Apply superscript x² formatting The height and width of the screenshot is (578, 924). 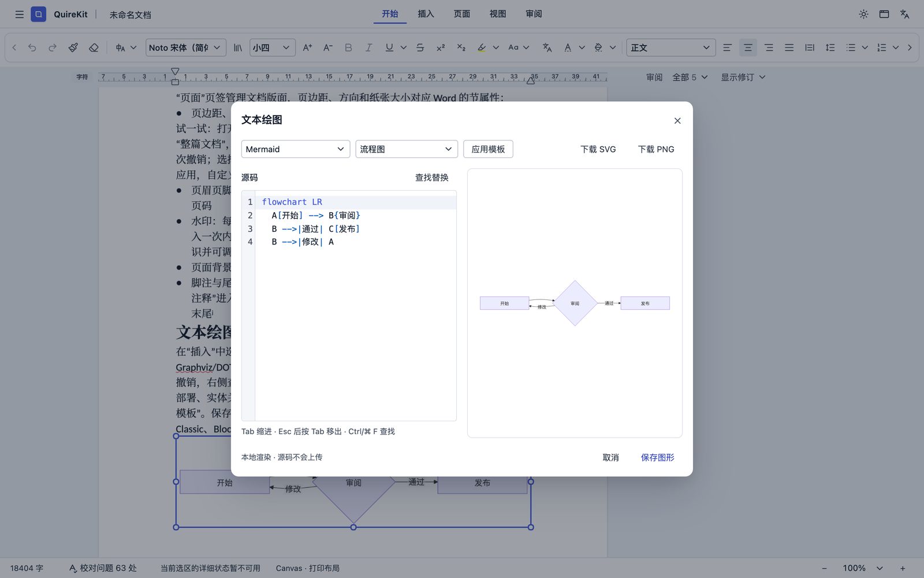pyautogui.click(x=441, y=47)
